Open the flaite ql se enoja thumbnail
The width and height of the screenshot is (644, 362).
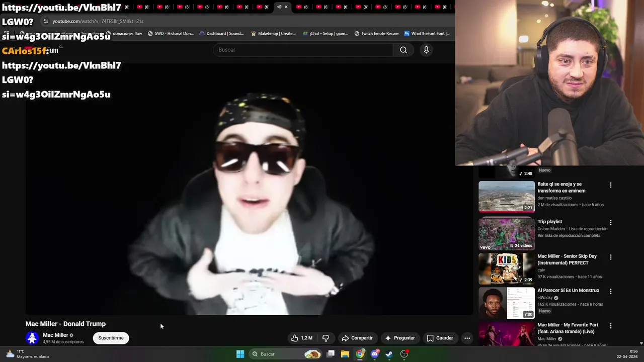click(x=506, y=197)
